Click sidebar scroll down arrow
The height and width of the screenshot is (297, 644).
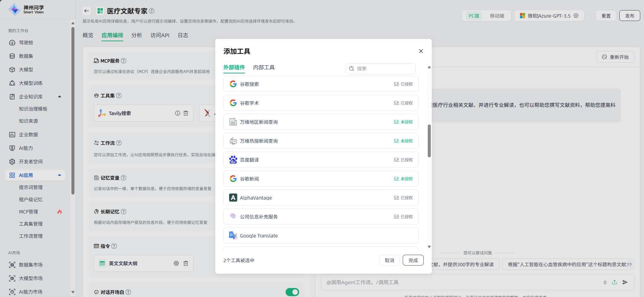pyautogui.click(x=73, y=292)
